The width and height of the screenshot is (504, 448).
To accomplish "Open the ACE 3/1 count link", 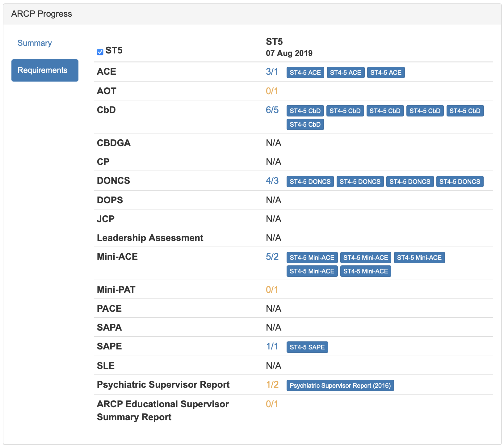I will pos(272,72).
